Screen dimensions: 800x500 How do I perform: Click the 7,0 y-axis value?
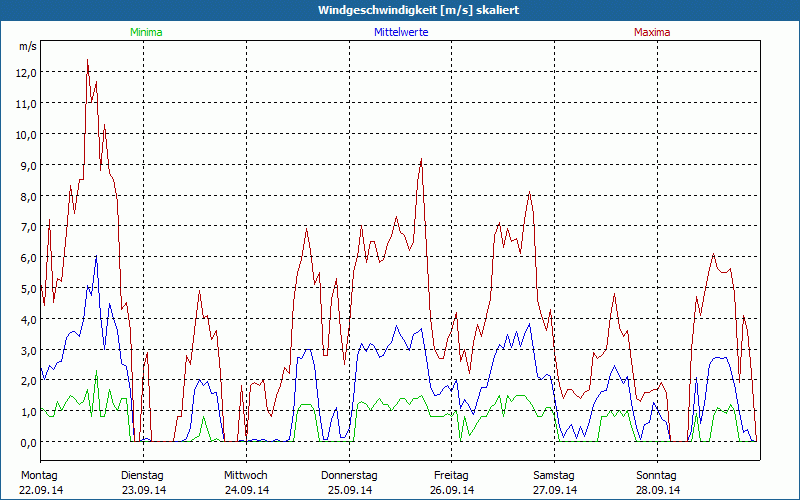29,227
